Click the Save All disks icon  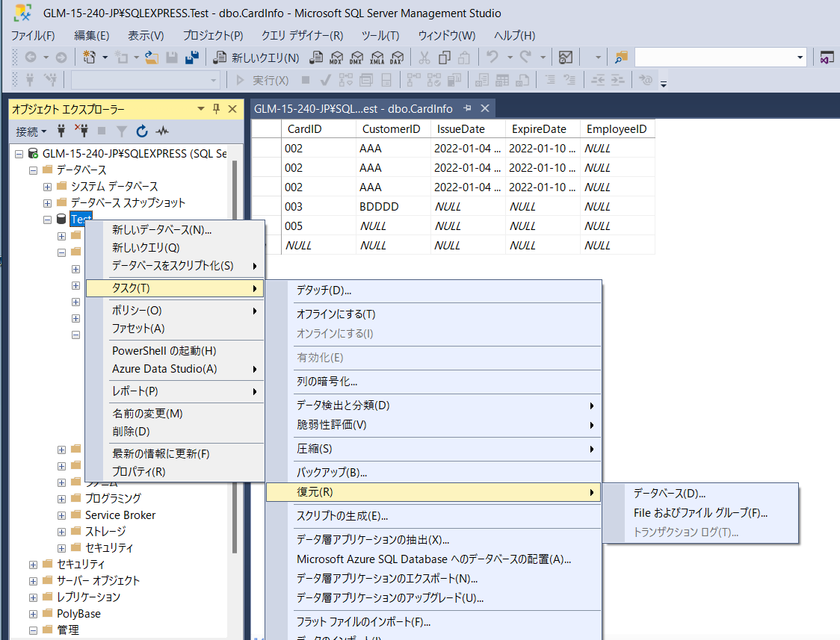192,58
